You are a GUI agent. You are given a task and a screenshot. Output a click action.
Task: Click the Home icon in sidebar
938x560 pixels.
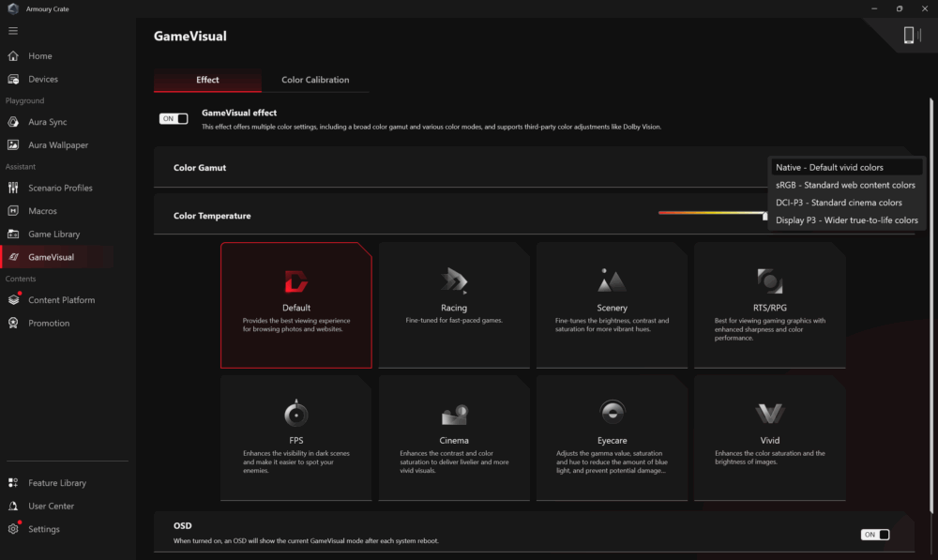[x=13, y=55]
